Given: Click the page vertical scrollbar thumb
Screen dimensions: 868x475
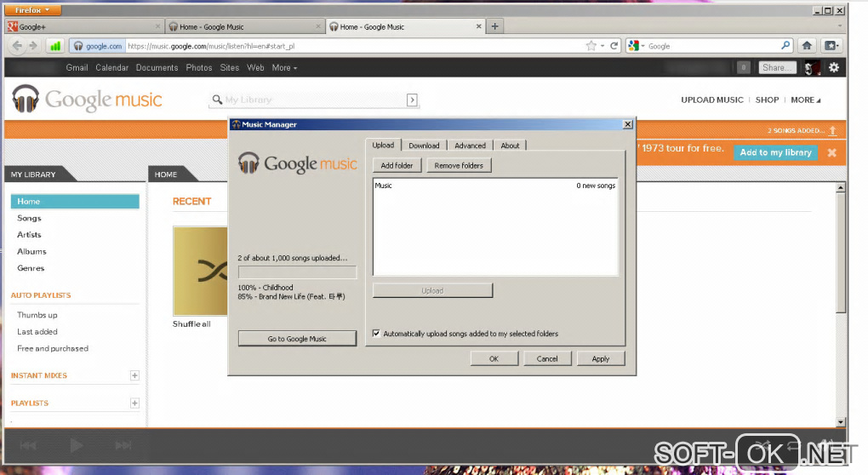Looking at the screenshot, I should click(x=841, y=253).
